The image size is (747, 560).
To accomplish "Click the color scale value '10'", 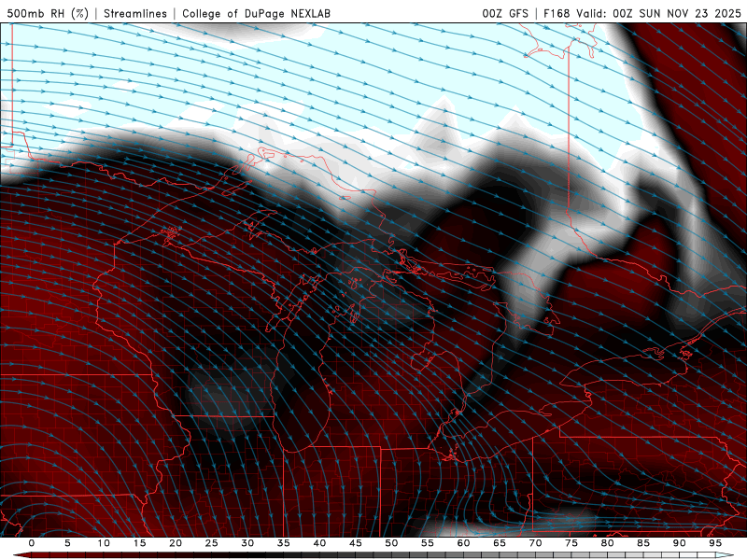I will tap(104, 543).
